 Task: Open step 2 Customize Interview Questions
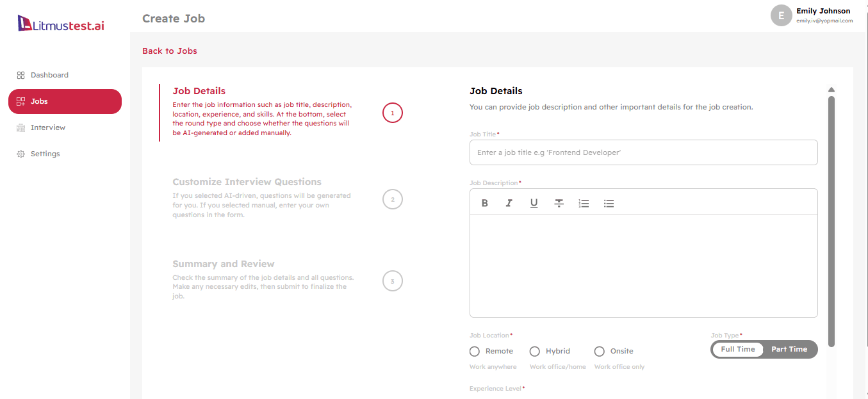(392, 199)
